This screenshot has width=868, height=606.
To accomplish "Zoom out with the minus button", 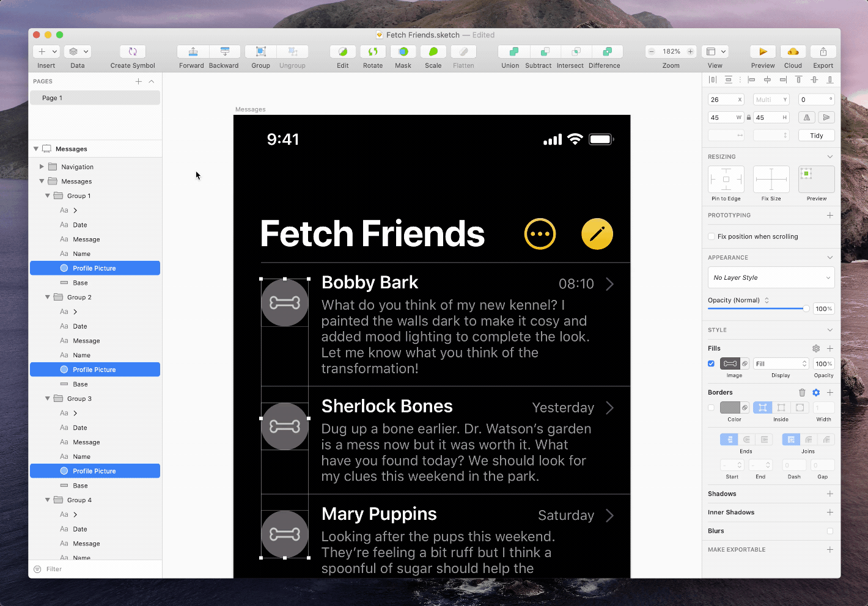I will pyautogui.click(x=652, y=52).
